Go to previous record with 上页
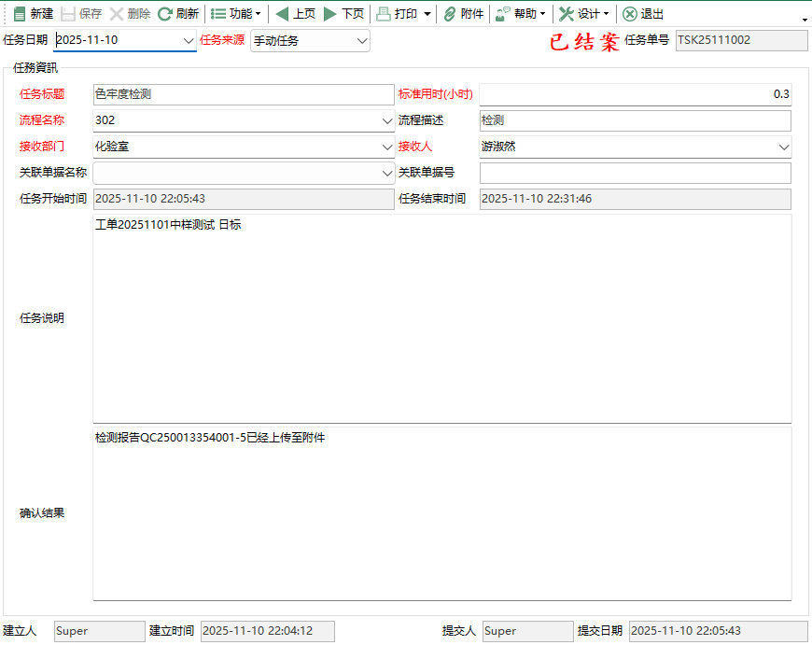 point(282,14)
